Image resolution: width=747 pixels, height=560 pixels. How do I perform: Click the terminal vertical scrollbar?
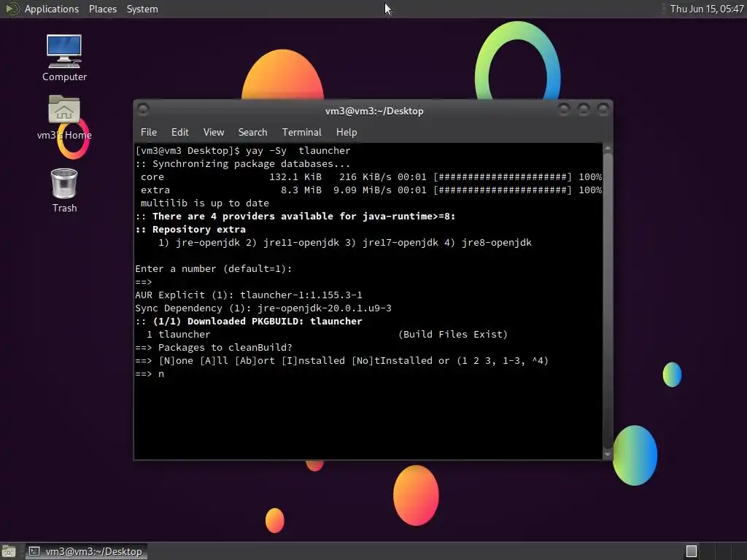(x=608, y=300)
